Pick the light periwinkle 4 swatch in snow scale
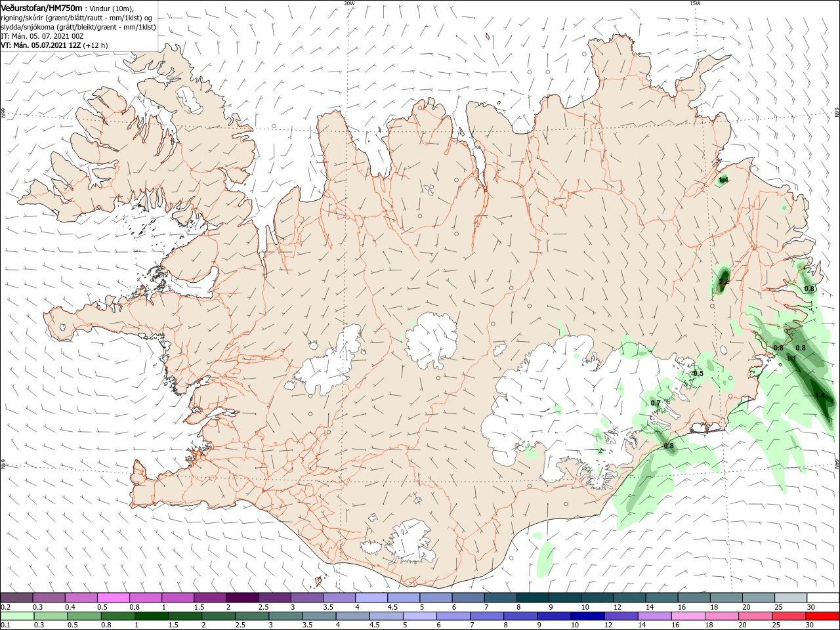 click(x=371, y=598)
